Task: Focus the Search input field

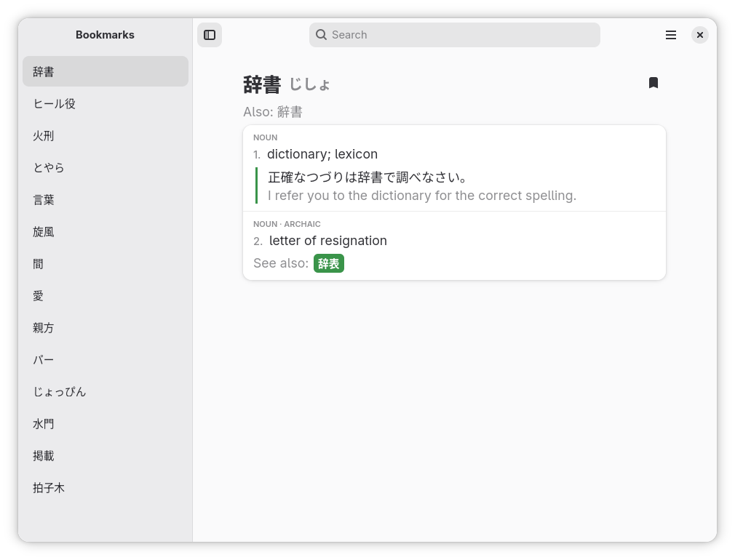Action: 455,35
